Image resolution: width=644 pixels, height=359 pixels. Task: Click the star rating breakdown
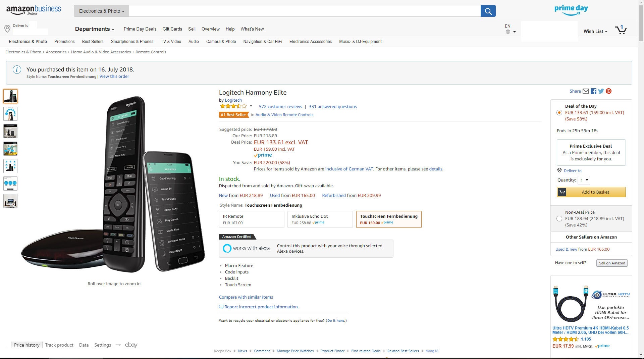pos(236,106)
